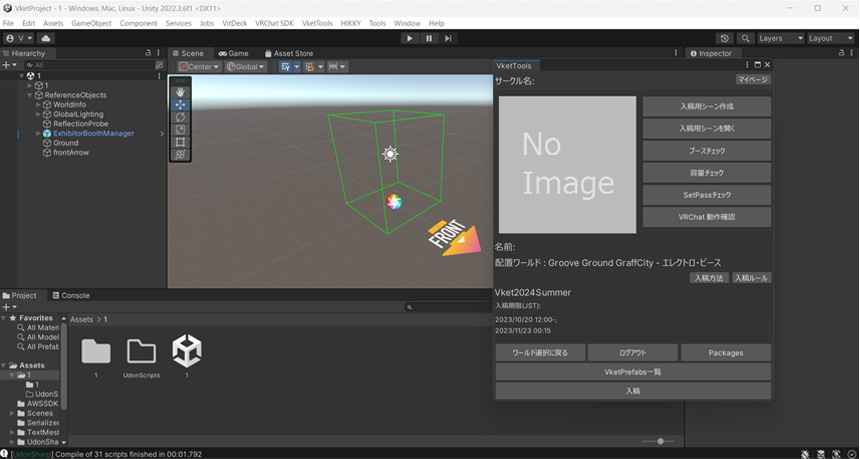Expand the Scenes folder in Project
The image size is (860, 459).
point(12,413)
